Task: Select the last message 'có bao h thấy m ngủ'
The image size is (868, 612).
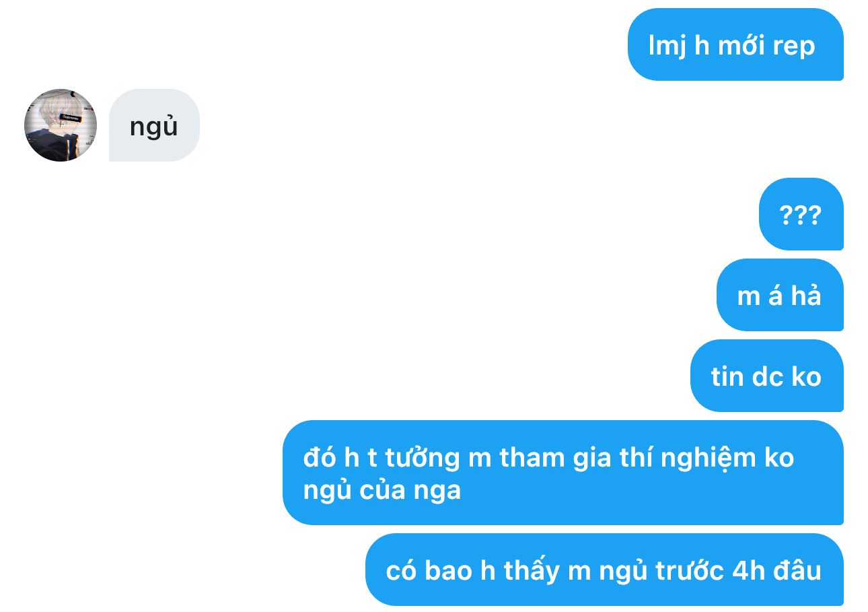Action: 604,570
